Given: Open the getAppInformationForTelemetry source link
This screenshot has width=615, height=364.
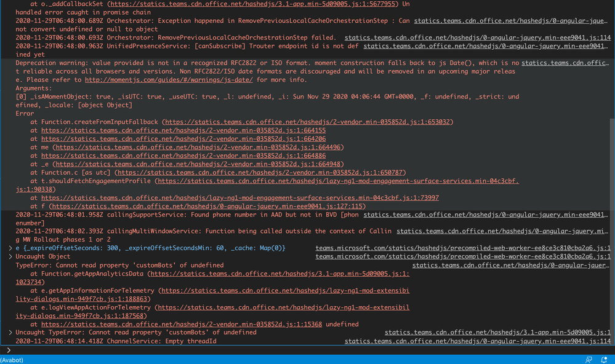Looking at the screenshot, I should click(285, 291).
